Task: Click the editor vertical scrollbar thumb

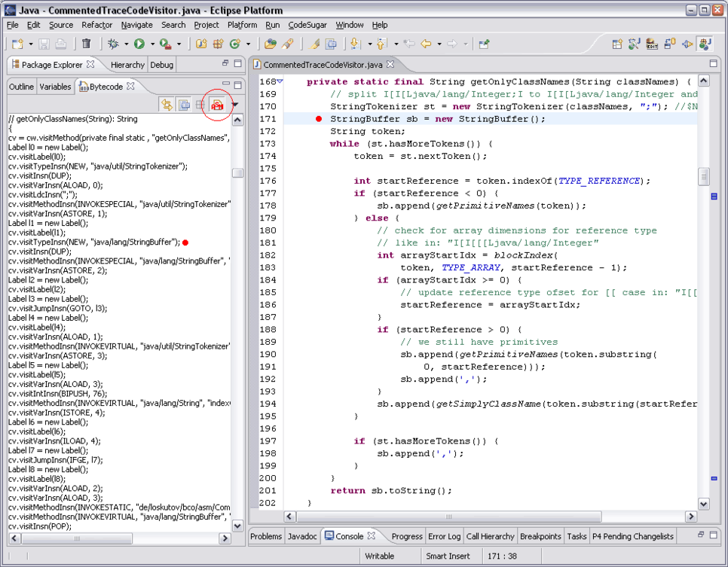Action: click(x=704, y=176)
